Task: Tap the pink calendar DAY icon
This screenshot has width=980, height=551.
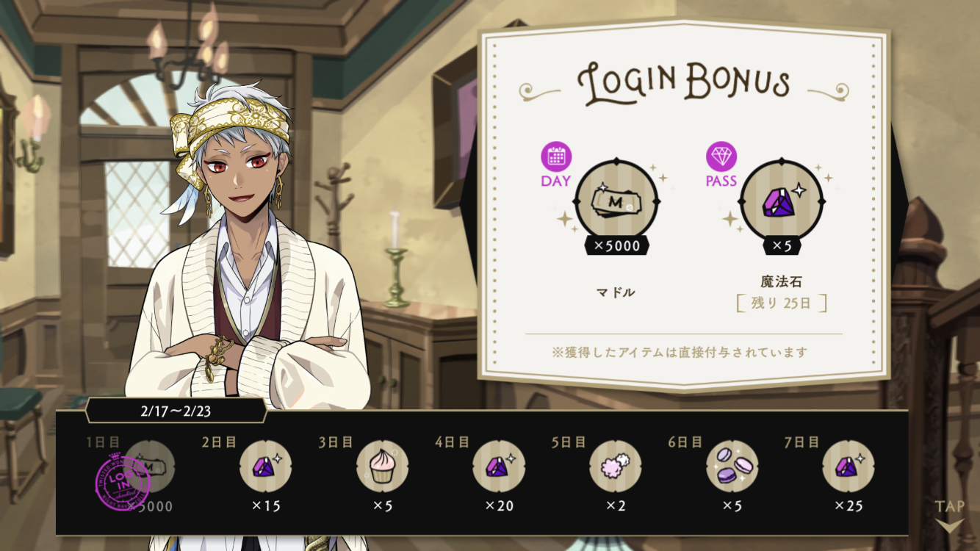Action: 556,156
